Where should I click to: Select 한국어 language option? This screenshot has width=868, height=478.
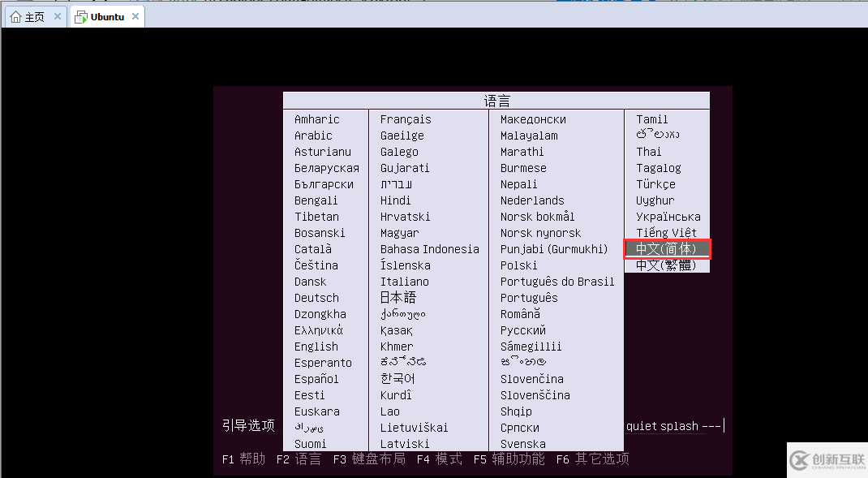[396, 379]
